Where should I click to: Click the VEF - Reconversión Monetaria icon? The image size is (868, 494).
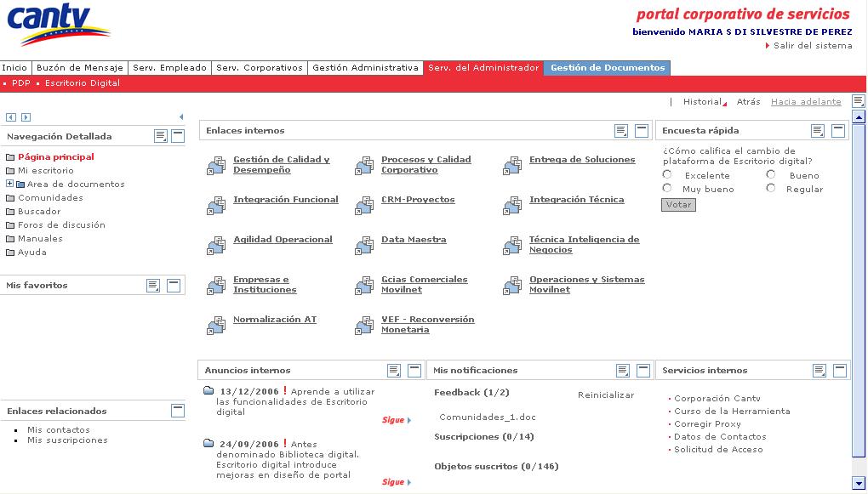pos(364,325)
